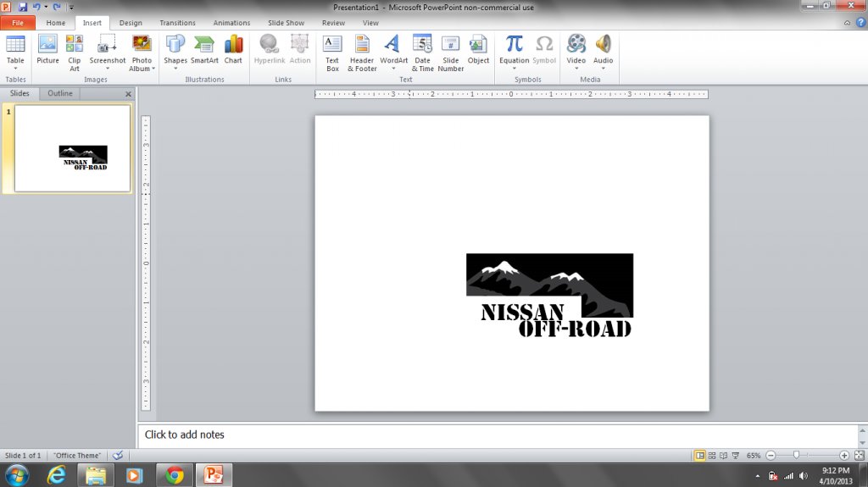Open WordArt styles
The height and width of the screenshot is (487, 868).
(x=393, y=53)
